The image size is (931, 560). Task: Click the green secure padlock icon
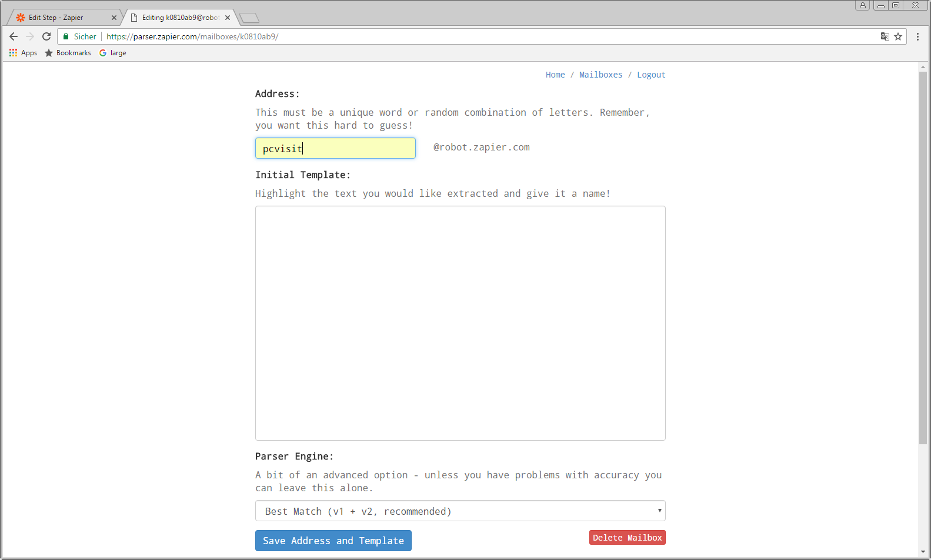[66, 36]
